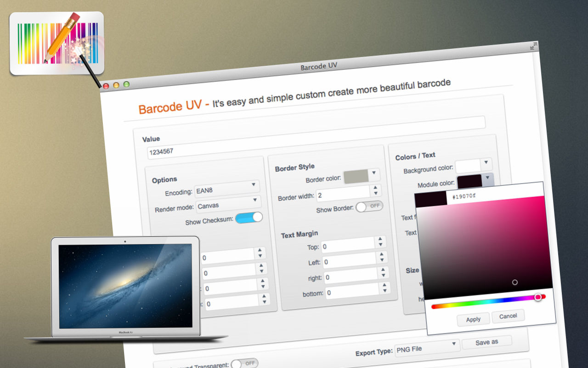Click the green zoom window button

point(126,85)
